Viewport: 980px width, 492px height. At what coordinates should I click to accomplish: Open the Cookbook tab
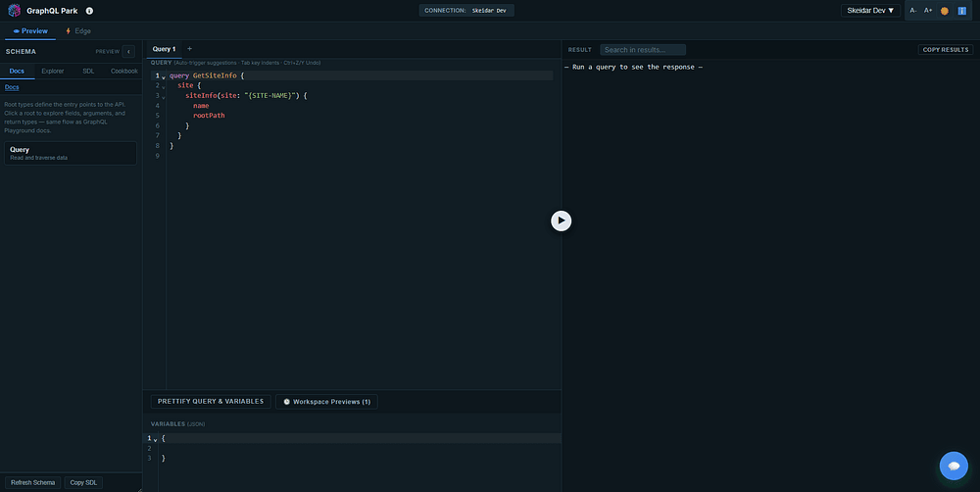tap(124, 72)
